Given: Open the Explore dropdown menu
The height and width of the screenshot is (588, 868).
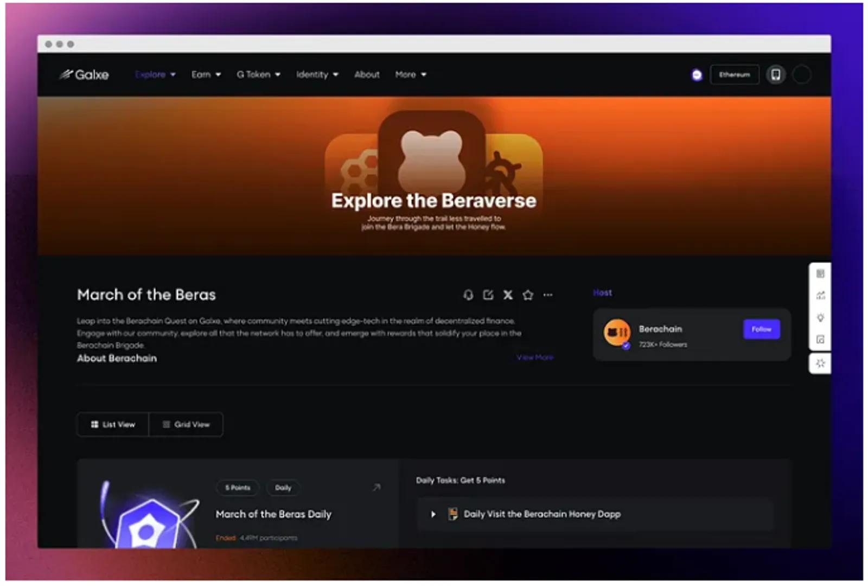Looking at the screenshot, I should coord(155,74).
